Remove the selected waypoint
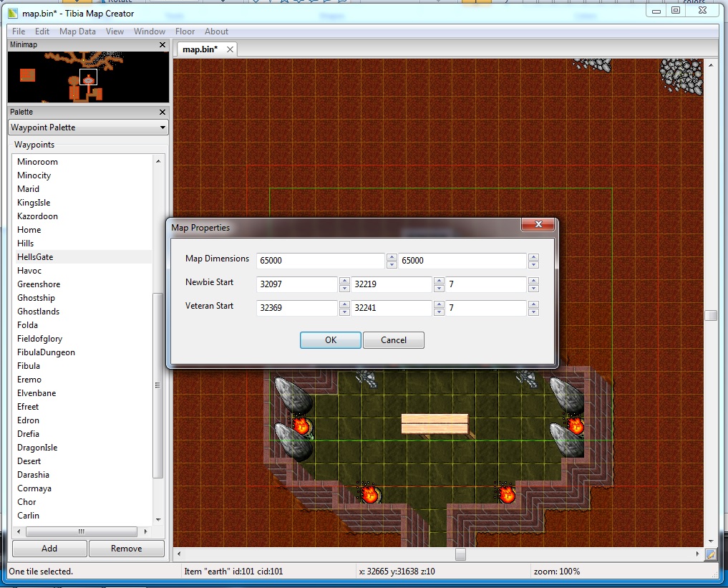This screenshot has width=728, height=588. 126,549
